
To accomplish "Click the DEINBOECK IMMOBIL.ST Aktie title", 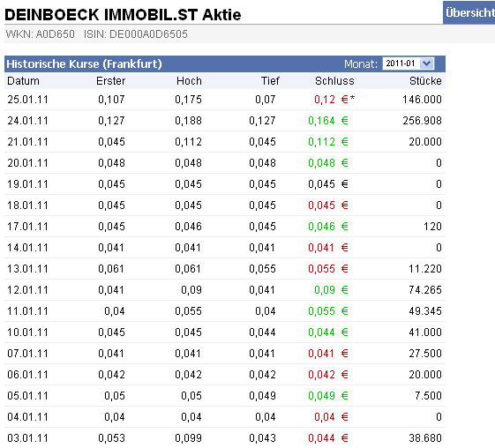I will [x=123, y=14].
